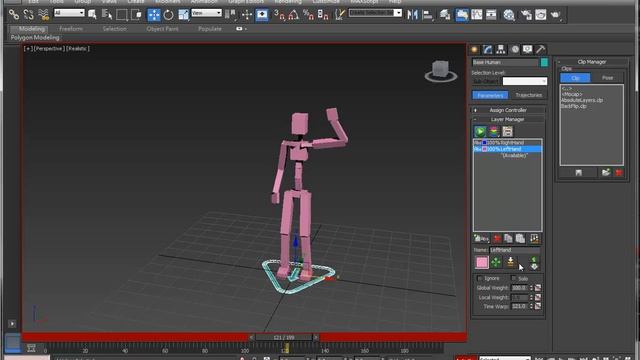Enable the Solo checkbox
Viewport: 640px width, 360px height.
pyautogui.click(x=514, y=278)
